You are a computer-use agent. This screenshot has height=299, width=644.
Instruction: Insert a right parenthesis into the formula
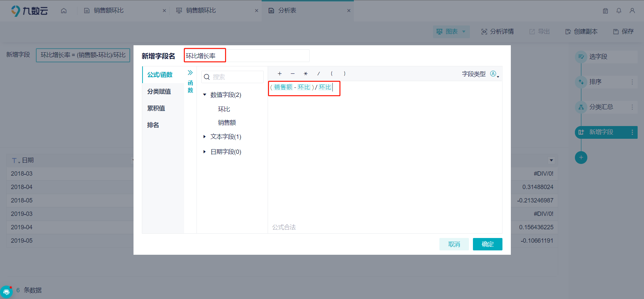344,73
